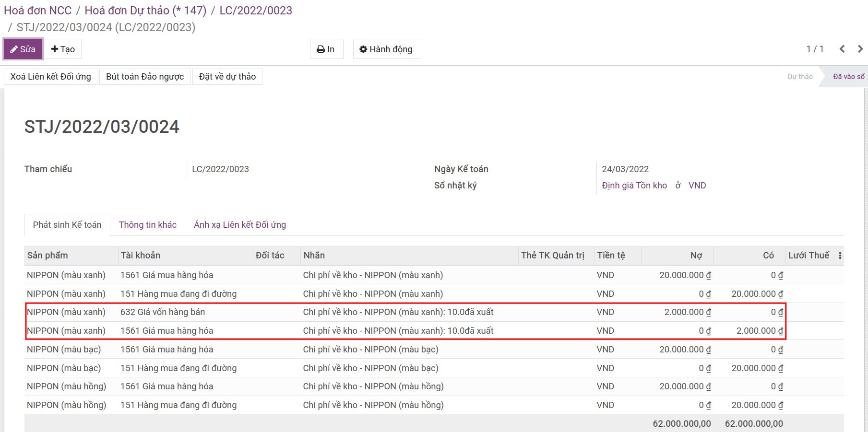The image size is (868, 432).
Task: Open Định giá Tồn kho journal link
Action: coord(634,186)
